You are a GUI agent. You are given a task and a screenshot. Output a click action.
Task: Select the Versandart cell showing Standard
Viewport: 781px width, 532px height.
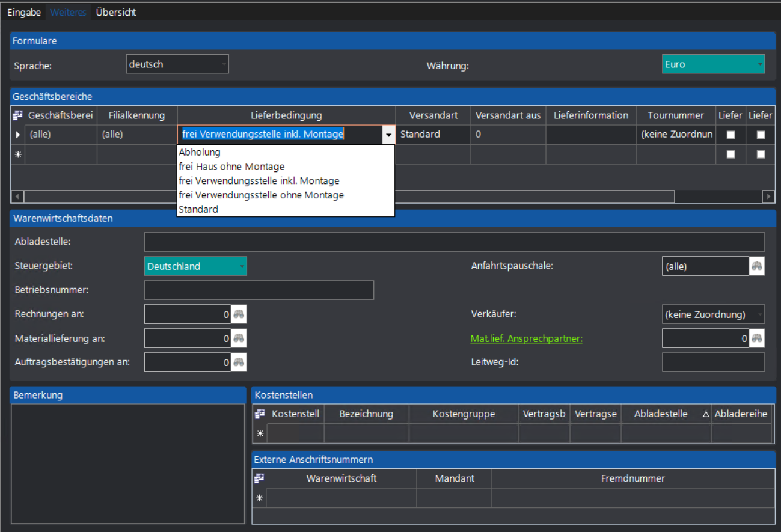click(433, 135)
